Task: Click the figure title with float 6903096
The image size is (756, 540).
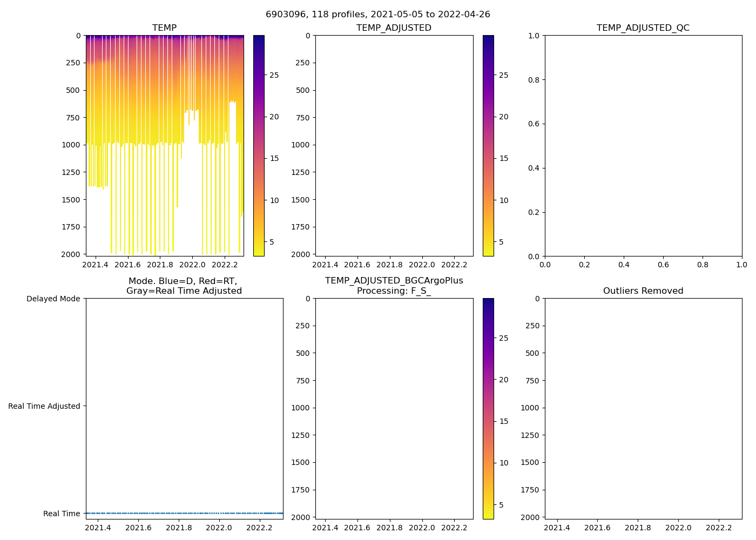Action: coord(377,15)
